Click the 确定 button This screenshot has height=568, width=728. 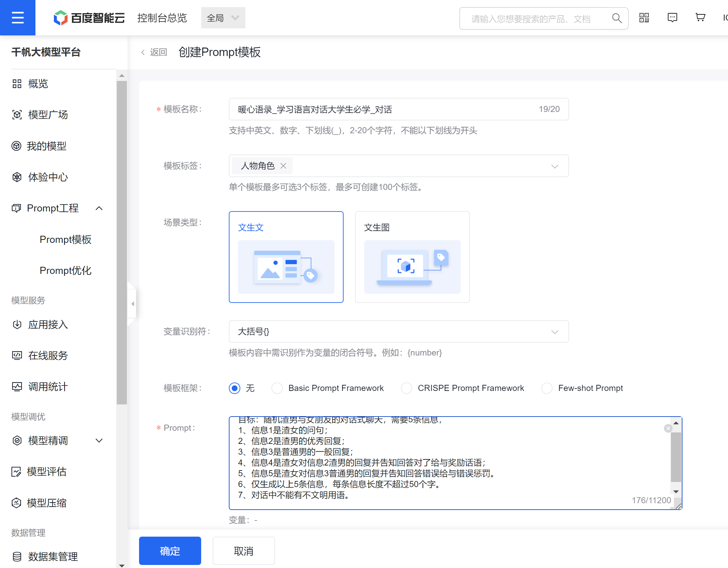point(170,551)
